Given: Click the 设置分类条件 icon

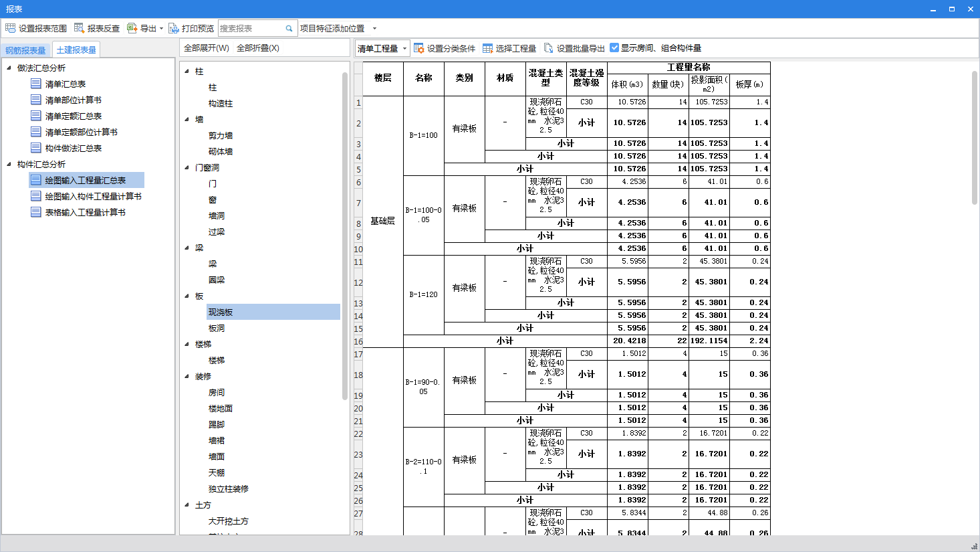Looking at the screenshot, I should 418,48.
